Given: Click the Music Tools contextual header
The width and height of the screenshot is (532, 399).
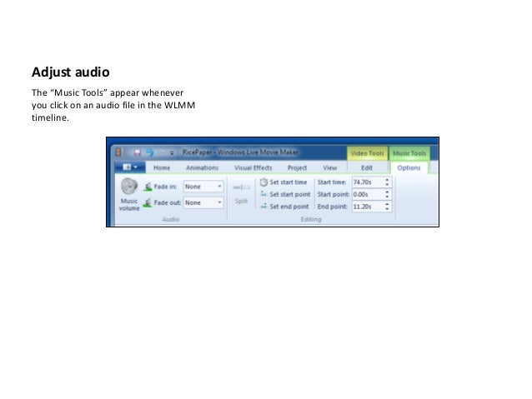Looking at the screenshot, I should click(409, 153).
